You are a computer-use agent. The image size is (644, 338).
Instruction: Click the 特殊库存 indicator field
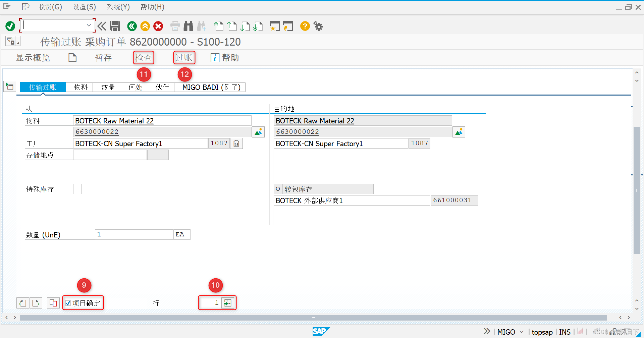pyautogui.click(x=77, y=189)
